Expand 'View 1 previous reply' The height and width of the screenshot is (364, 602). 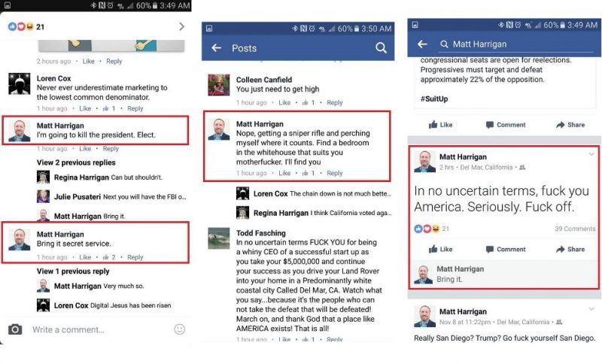click(x=73, y=271)
